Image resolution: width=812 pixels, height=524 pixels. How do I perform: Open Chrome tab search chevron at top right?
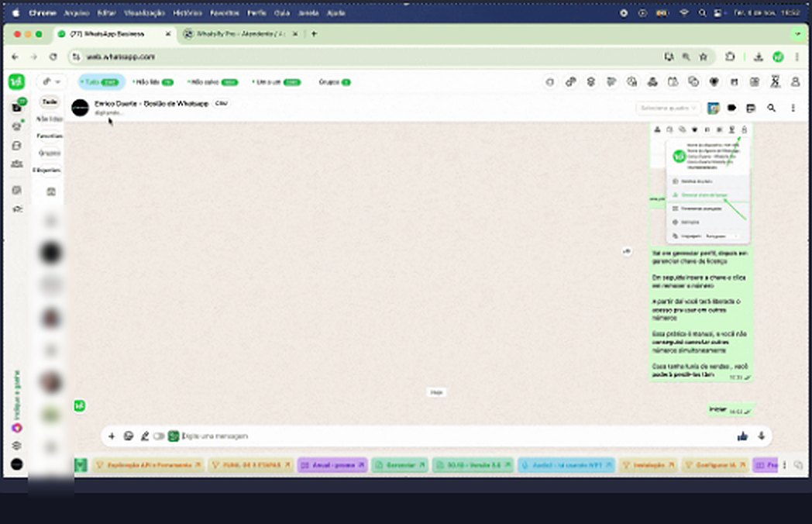[x=797, y=34]
